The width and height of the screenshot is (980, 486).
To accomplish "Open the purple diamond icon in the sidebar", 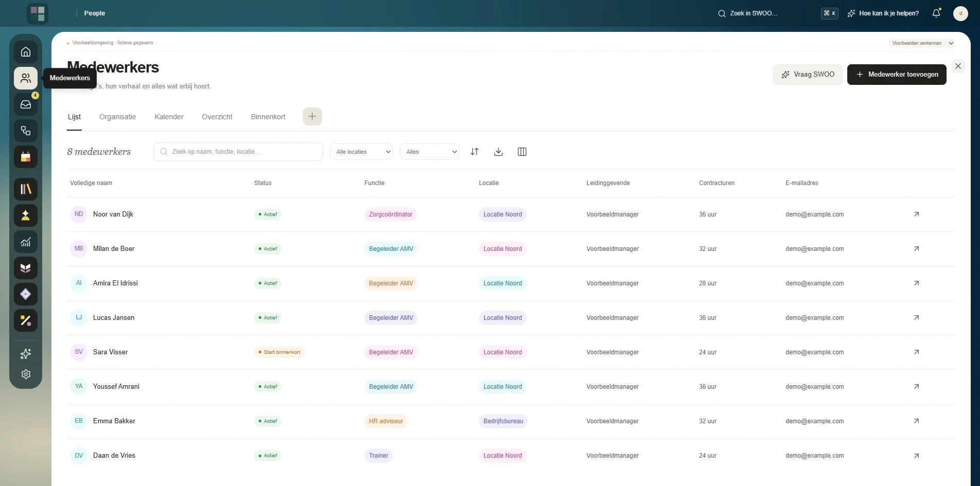I will tap(26, 294).
